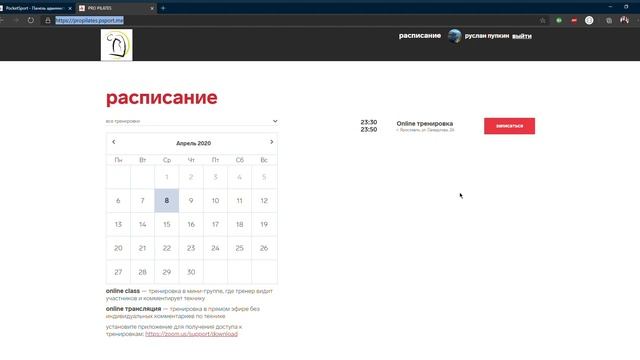This screenshot has width=640, height=360.
Task: Click the 'расписание' page heading
Action: (x=162, y=98)
